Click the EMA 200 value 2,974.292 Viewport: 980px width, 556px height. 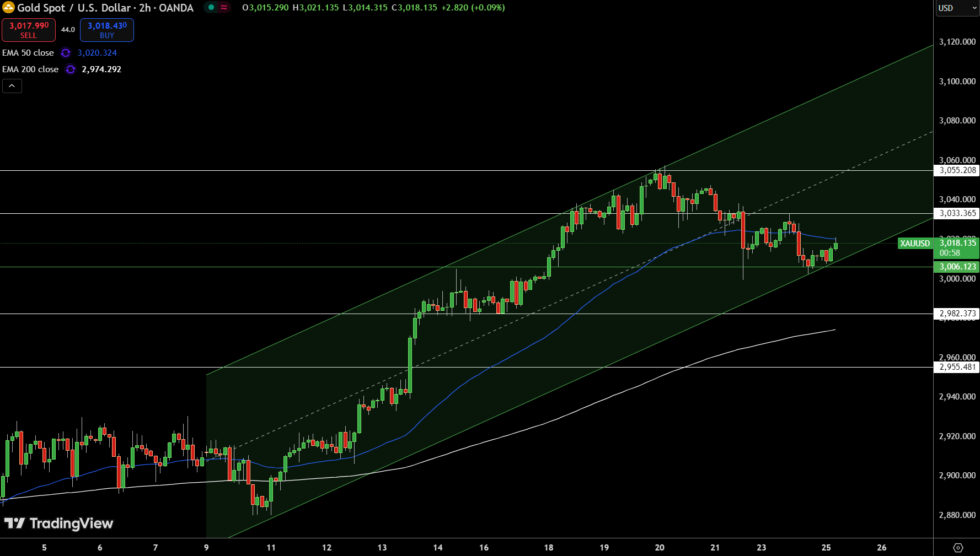coord(101,69)
